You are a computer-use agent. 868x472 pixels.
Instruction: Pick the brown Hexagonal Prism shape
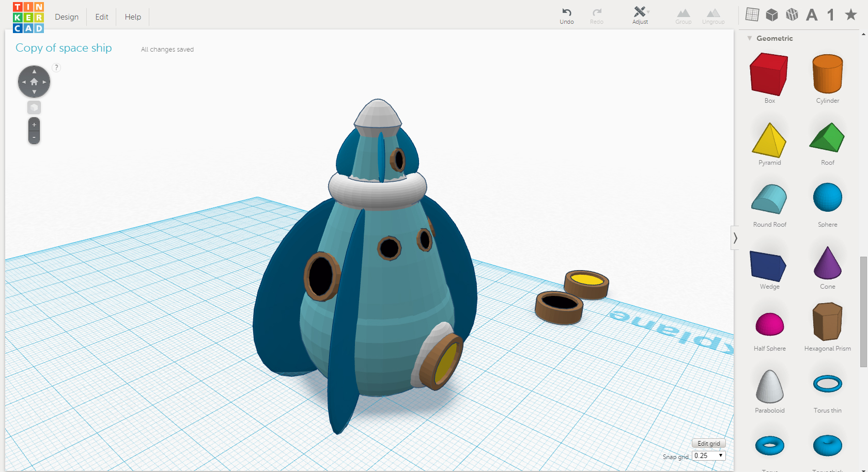tap(828, 321)
